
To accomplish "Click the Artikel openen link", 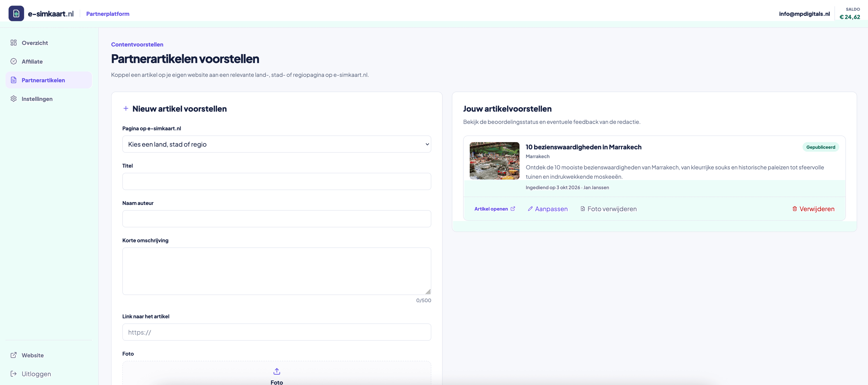I will pyautogui.click(x=494, y=209).
